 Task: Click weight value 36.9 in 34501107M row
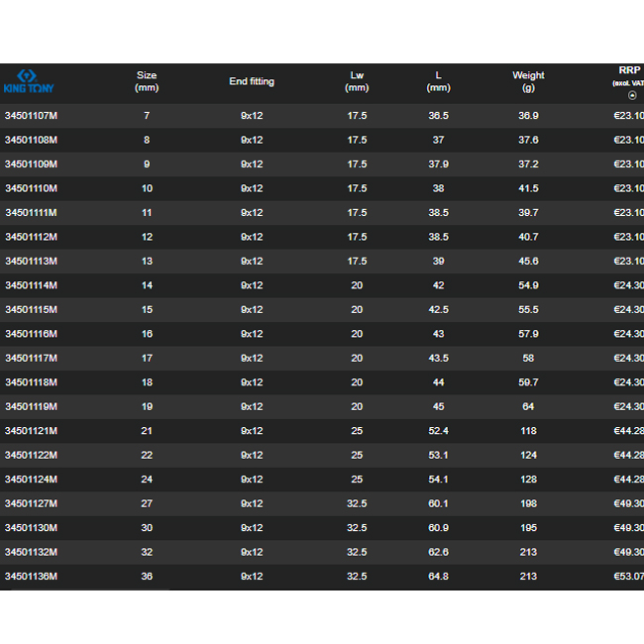[528, 116]
